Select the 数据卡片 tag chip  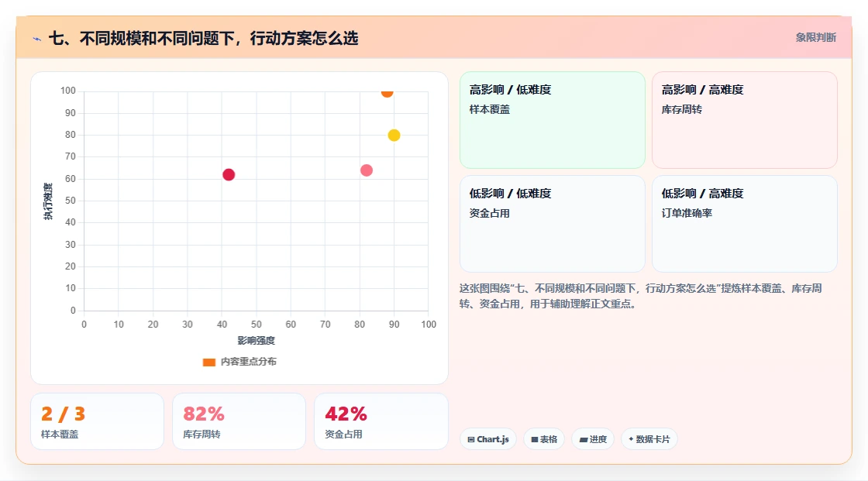(x=649, y=439)
